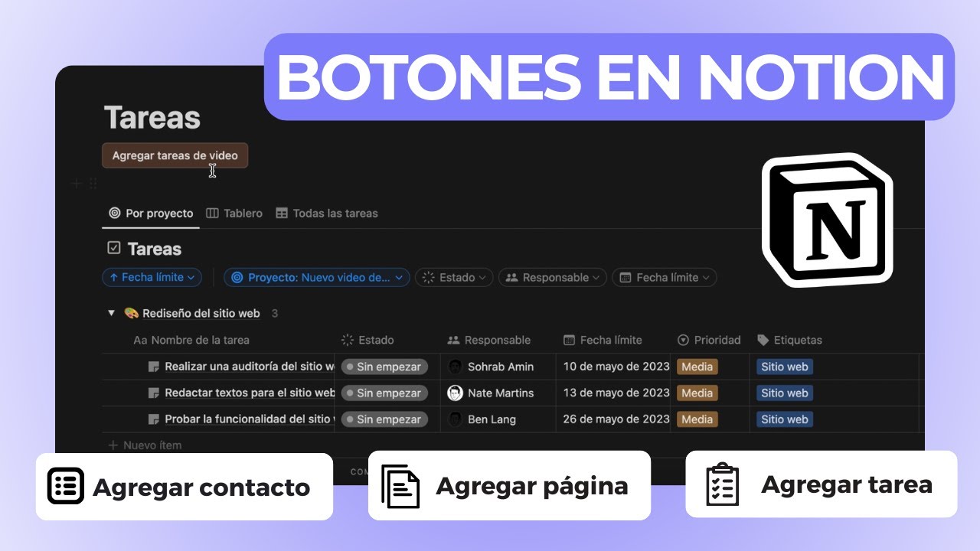Screen dimensions: 980x551
Task: Open the Estado filter dropdown
Action: [455, 278]
